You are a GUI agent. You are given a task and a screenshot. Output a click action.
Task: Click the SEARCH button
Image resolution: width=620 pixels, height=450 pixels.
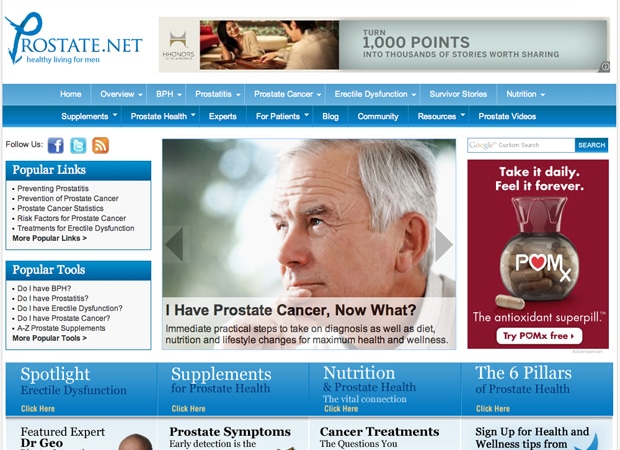pos(592,145)
